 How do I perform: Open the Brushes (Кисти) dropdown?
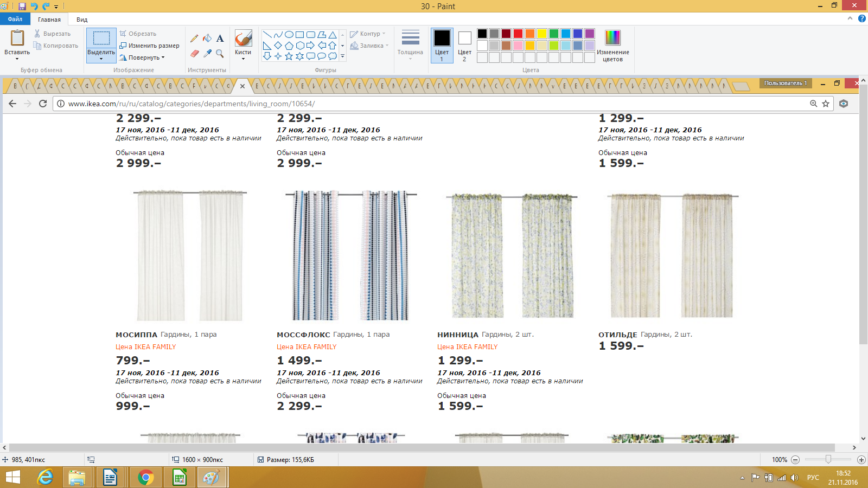[243, 55]
